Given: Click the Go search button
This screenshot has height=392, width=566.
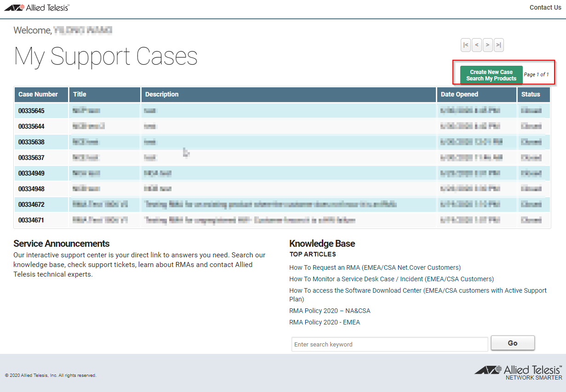Looking at the screenshot, I should [512, 343].
